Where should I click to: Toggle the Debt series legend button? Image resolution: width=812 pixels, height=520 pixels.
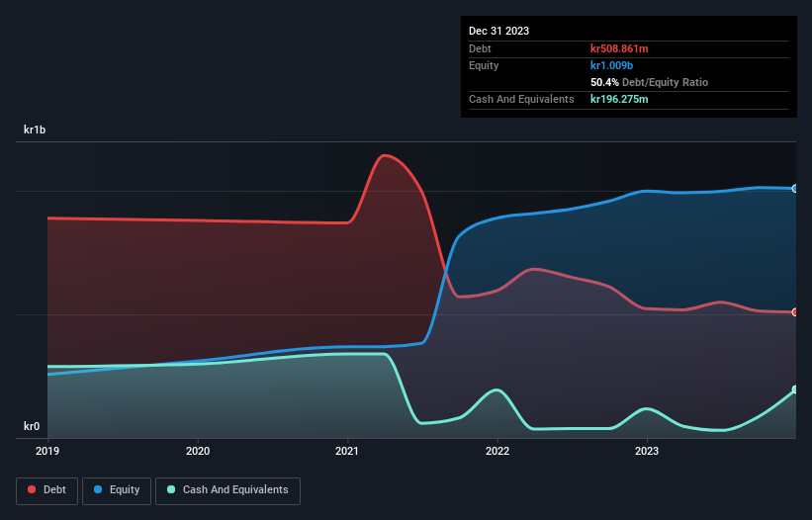pyautogui.click(x=46, y=490)
